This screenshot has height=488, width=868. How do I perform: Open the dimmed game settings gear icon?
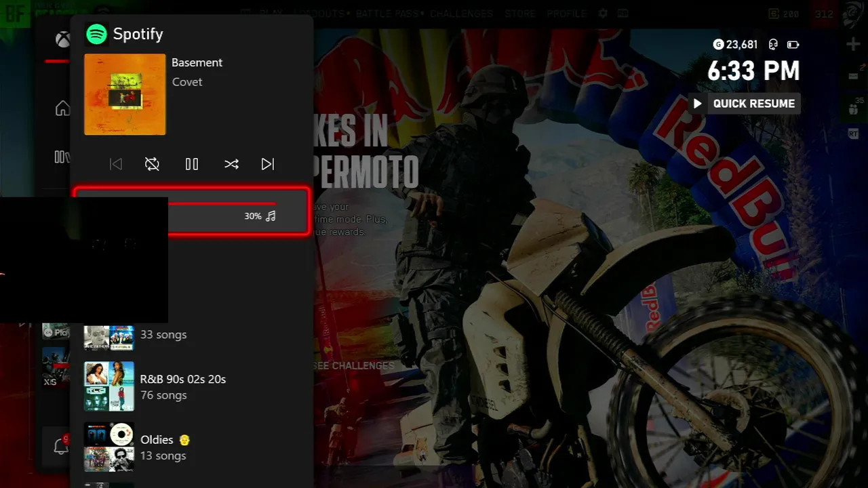pos(603,14)
